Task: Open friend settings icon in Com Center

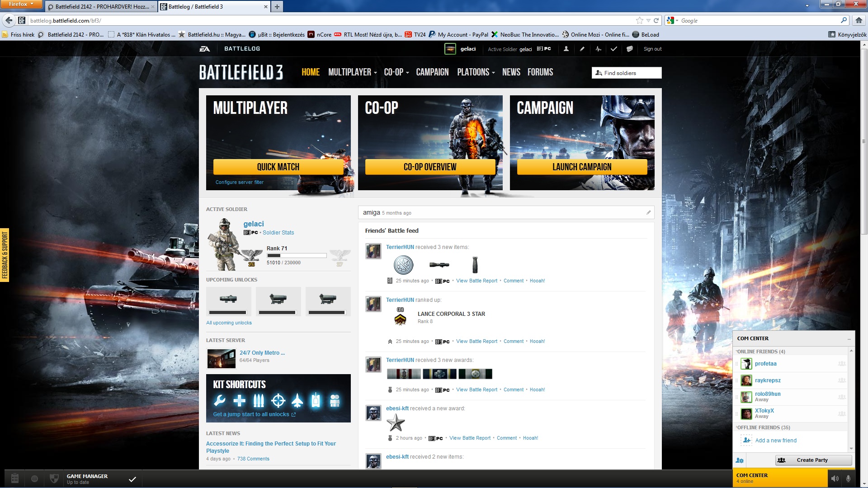Action: click(x=740, y=460)
